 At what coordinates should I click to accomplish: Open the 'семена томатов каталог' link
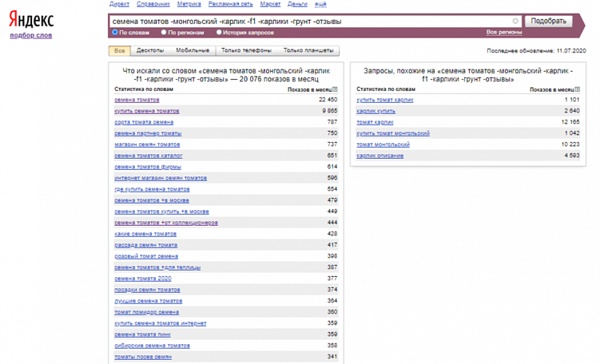pyautogui.click(x=149, y=156)
